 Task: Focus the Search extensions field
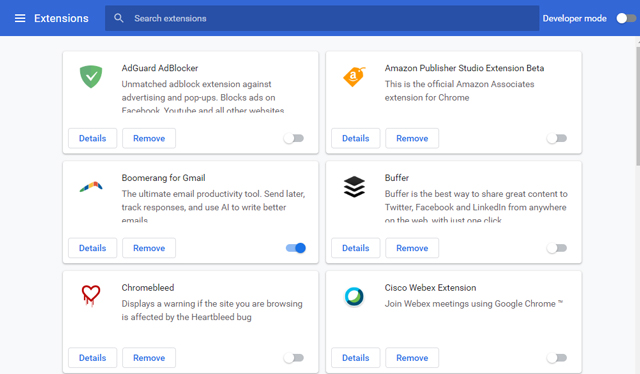322,18
